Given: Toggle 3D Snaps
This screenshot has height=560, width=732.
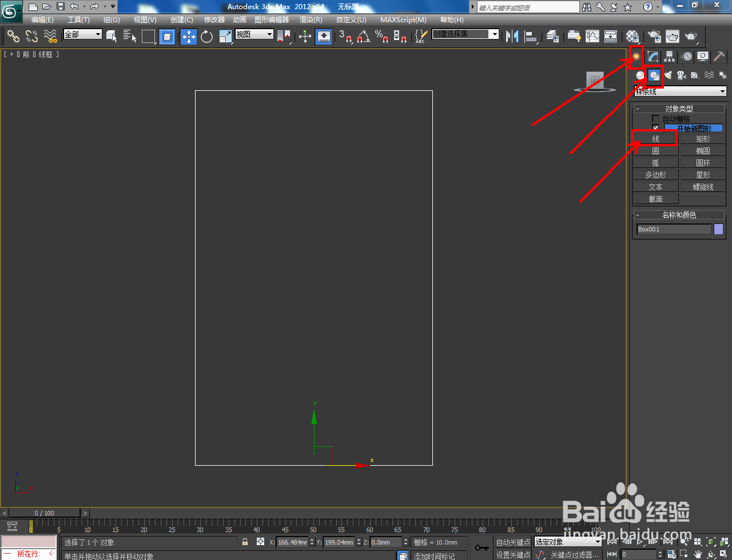Looking at the screenshot, I should 345,37.
